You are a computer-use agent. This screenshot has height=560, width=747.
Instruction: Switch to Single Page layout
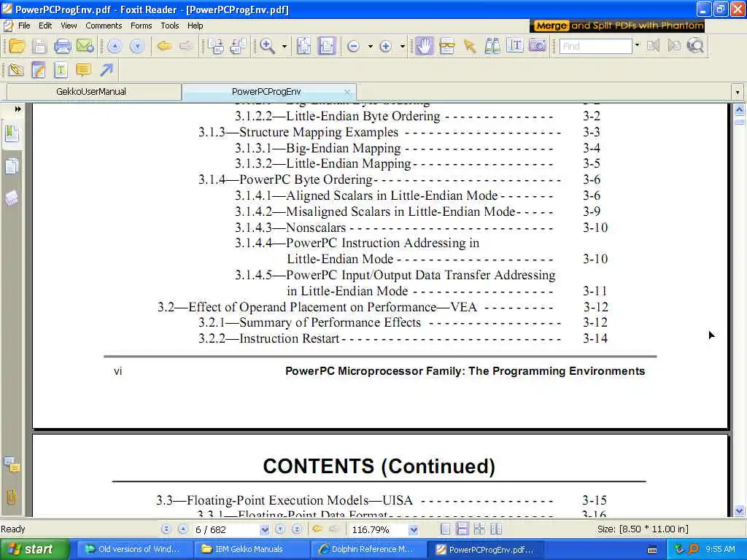click(446, 529)
